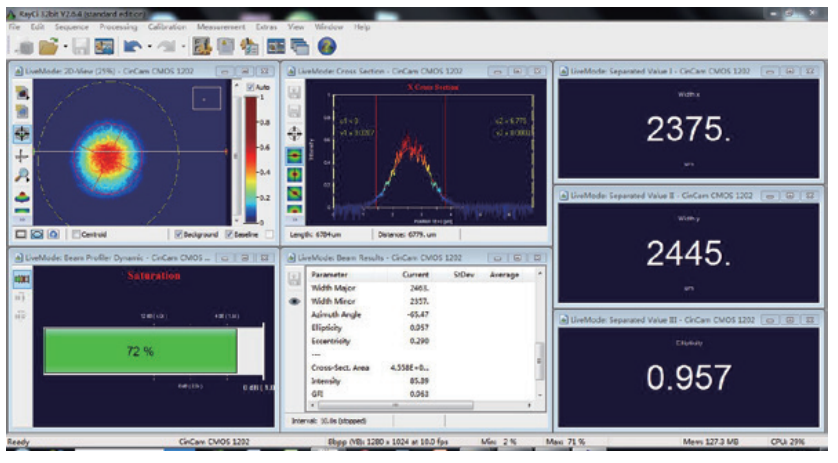
Task: Click the 3D beam profile icon in 2D-View
Action: [x=22, y=196]
